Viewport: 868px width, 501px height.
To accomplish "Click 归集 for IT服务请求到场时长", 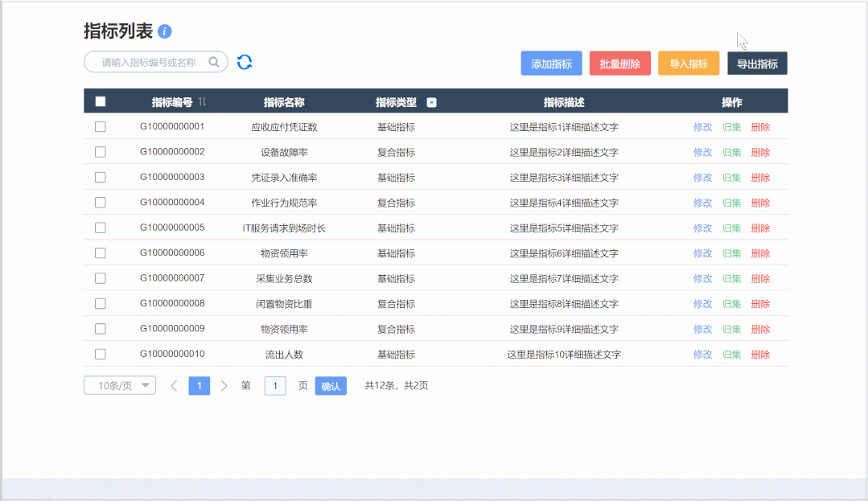I will pos(732,228).
